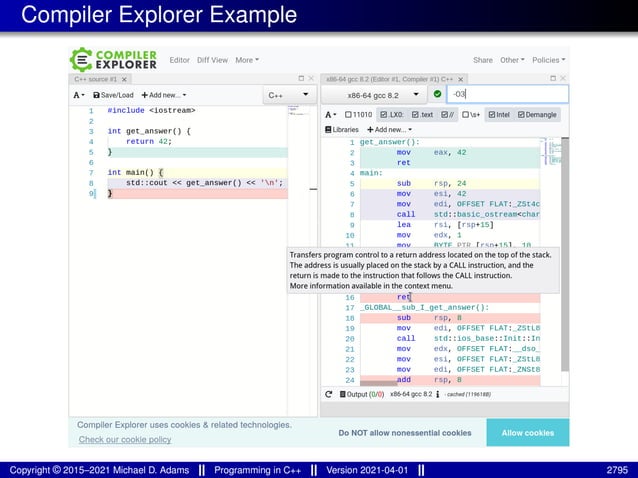This screenshot has height=478, width=638.
Task: Click the assembly vertical scrollbar
Action: pos(565,254)
